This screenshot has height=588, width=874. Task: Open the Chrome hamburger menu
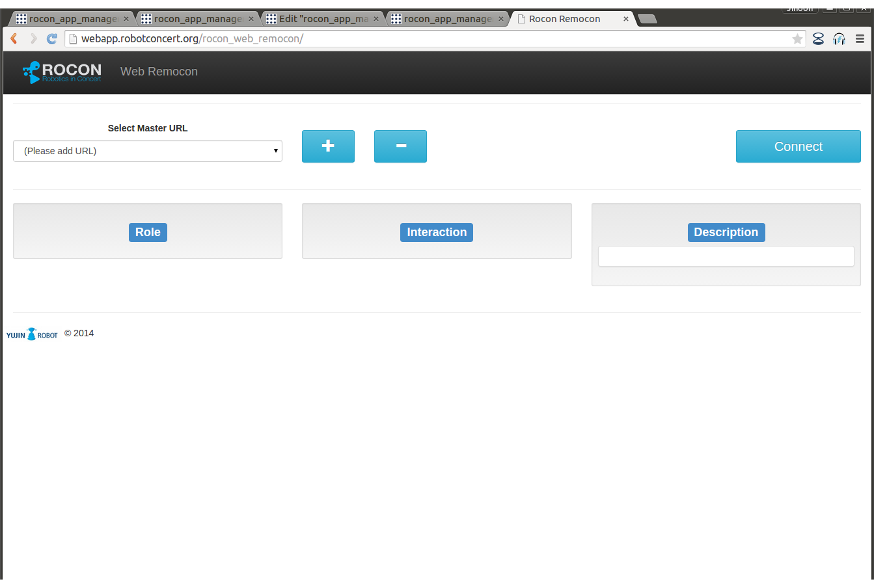pyautogui.click(x=860, y=39)
